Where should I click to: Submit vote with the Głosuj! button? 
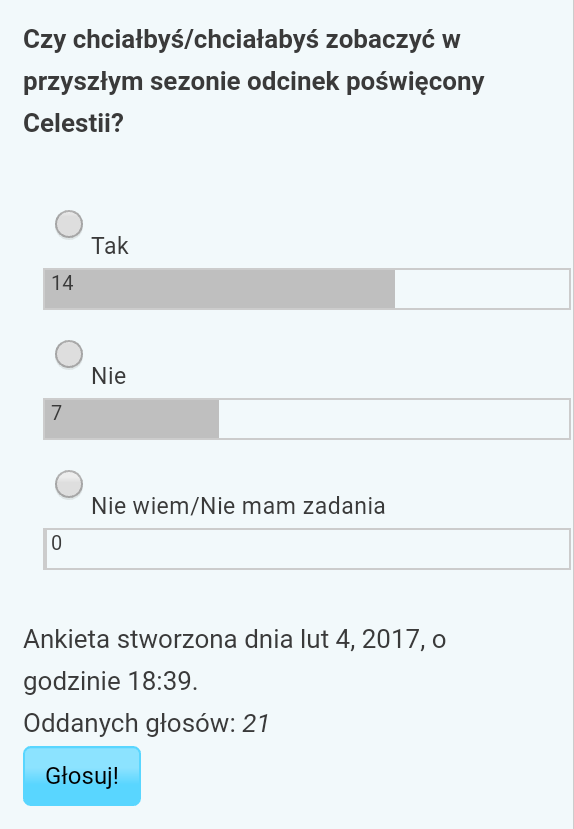(x=82, y=776)
